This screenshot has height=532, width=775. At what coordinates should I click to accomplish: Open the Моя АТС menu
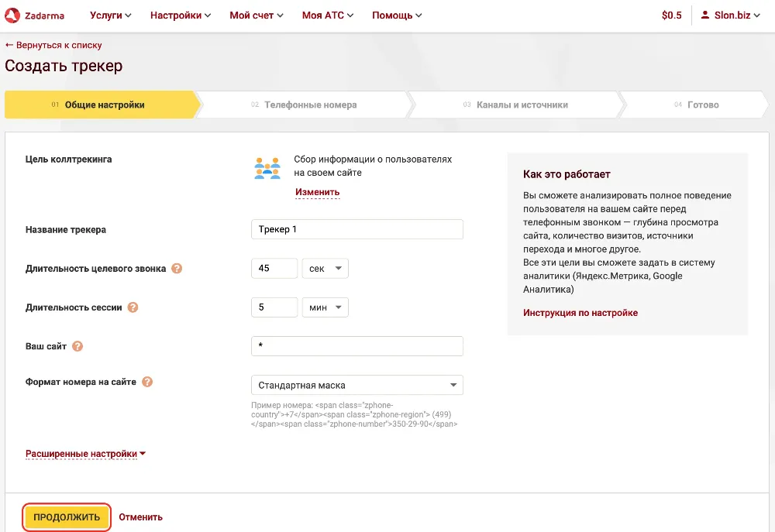click(328, 15)
